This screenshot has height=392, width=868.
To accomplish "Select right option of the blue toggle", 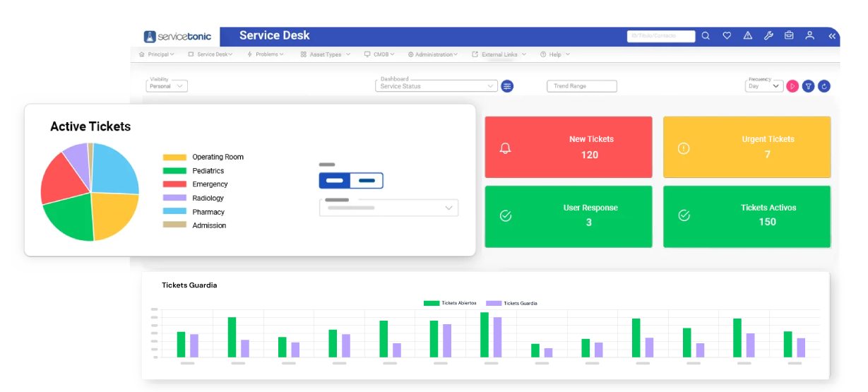I will coord(367,181).
